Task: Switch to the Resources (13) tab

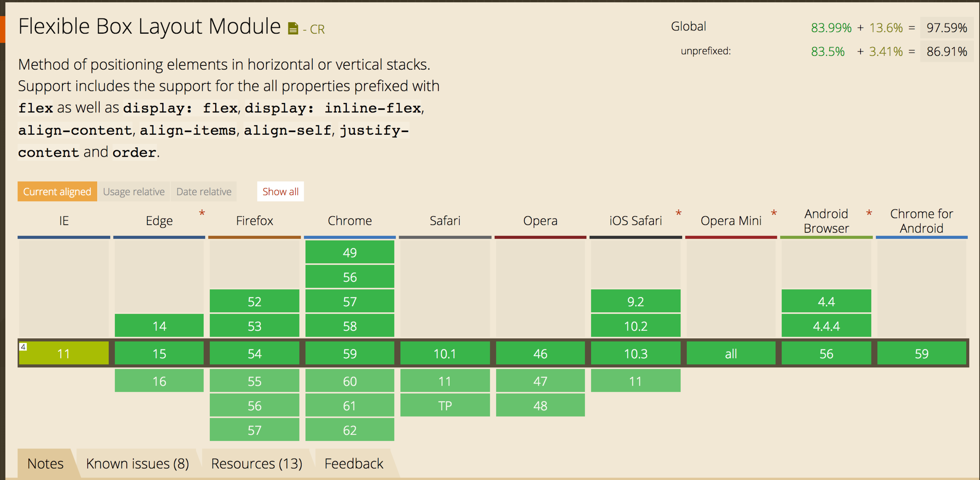Action: (256, 464)
